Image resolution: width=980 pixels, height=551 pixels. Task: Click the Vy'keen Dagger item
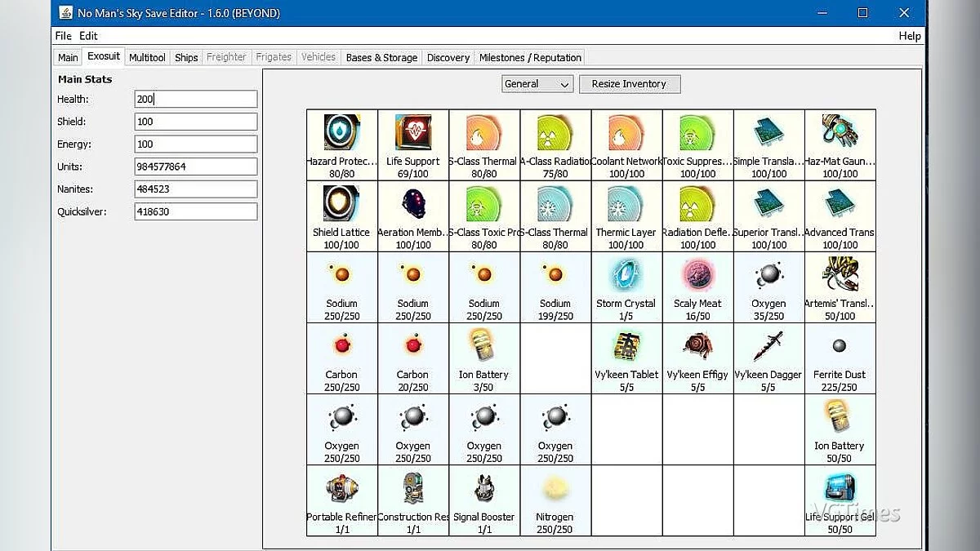coord(768,349)
